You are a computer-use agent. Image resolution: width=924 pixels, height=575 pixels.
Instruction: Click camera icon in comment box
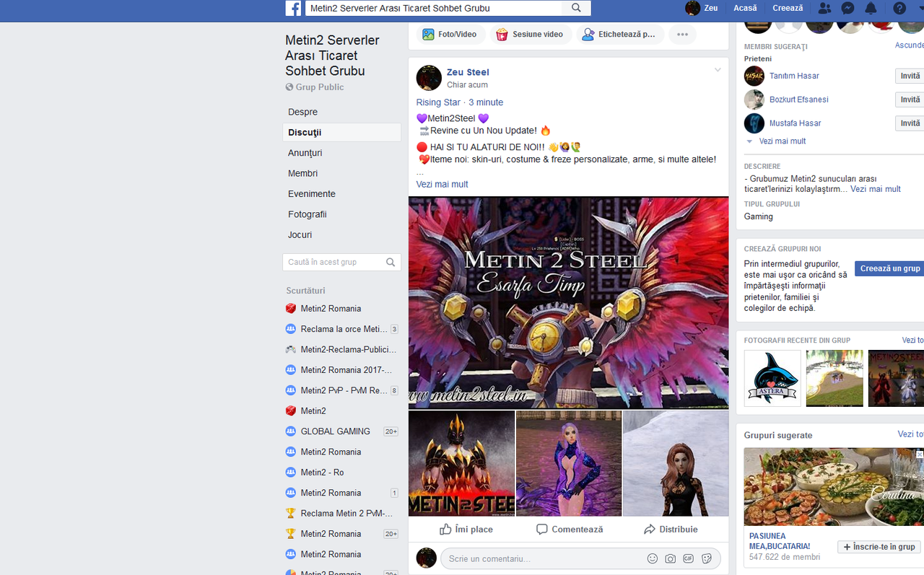[x=671, y=558]
